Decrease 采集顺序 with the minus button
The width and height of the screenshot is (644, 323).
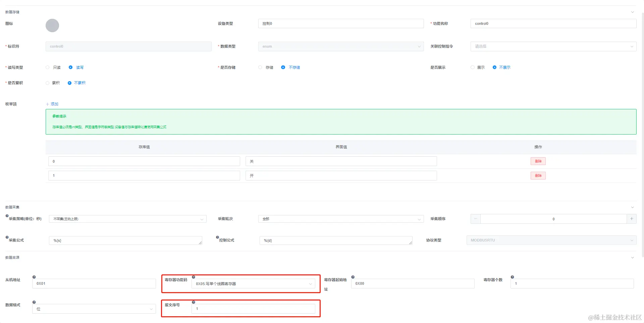(x=476, y=219)
